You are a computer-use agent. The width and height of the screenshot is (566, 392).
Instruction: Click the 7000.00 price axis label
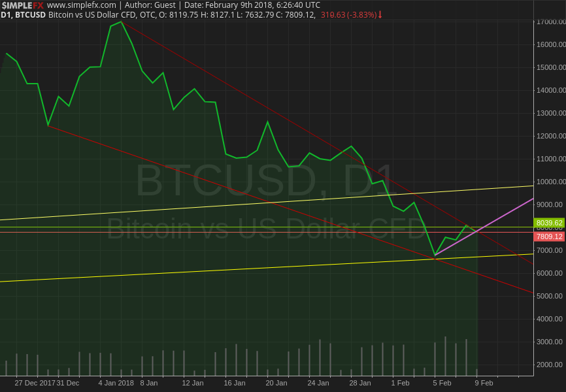(550, 250)
